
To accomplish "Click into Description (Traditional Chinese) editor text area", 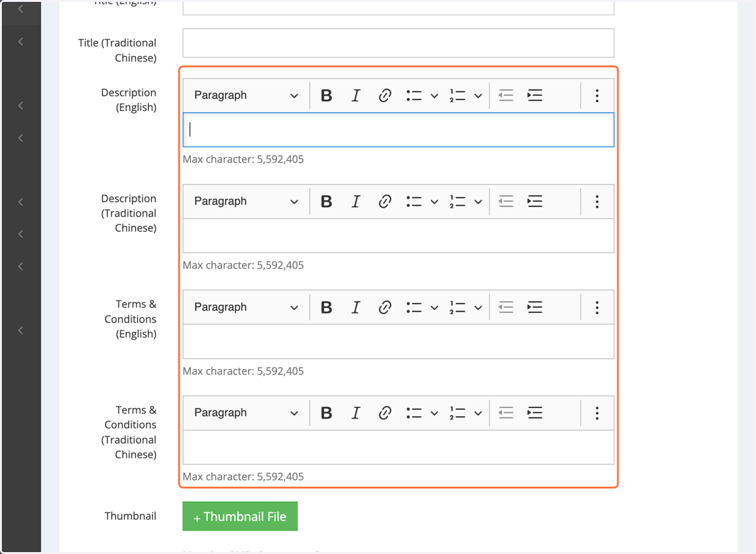I will tap(398, 235).
